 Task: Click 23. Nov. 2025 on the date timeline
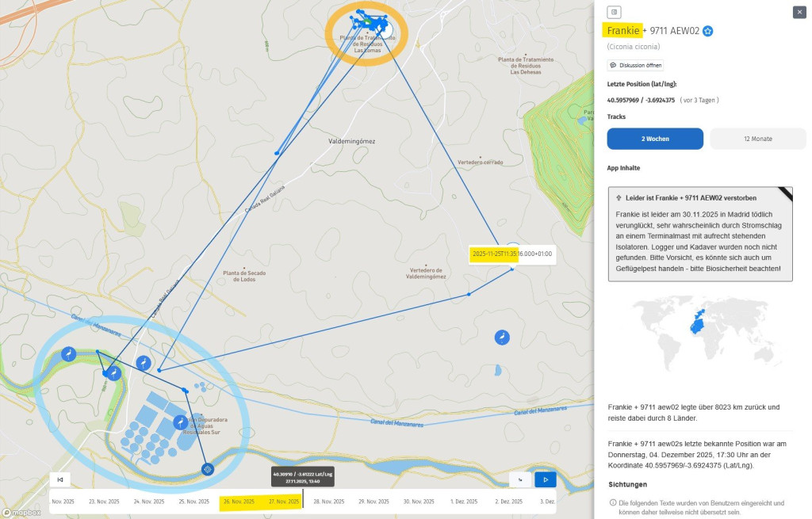click(103, 502)
